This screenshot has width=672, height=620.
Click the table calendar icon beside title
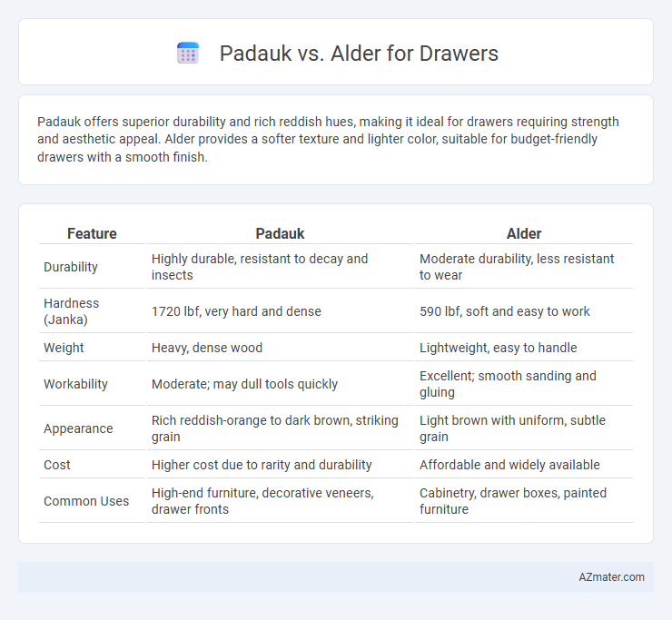tap(188, 54)
